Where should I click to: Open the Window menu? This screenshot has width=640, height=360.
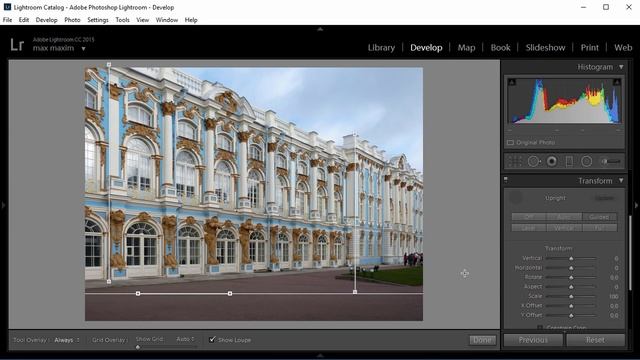click(x=167, y=20)
